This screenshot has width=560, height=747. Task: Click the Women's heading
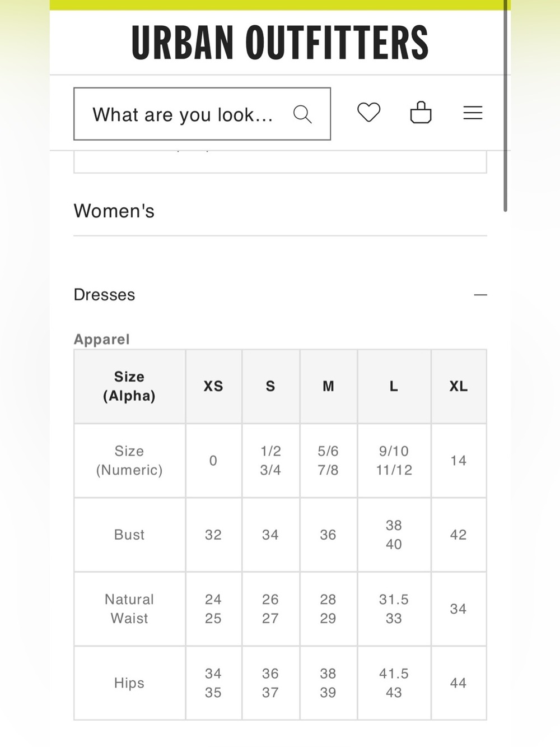click(114, 211)
